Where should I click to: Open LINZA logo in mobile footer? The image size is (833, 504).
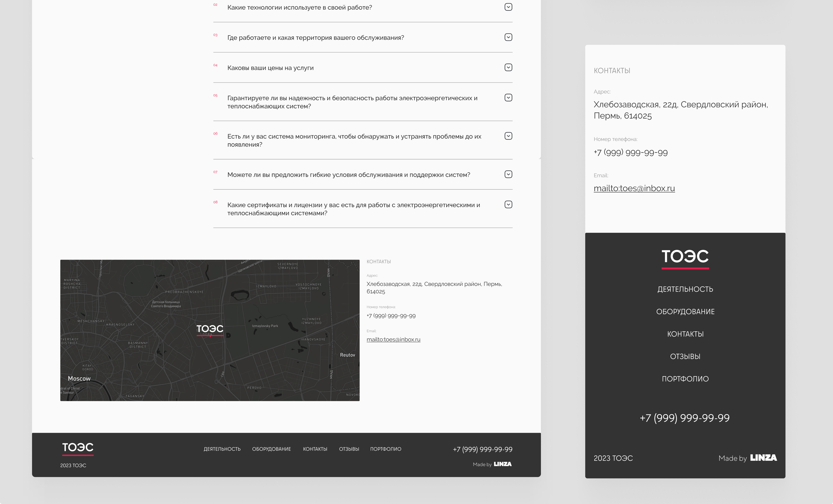point(763,458)
